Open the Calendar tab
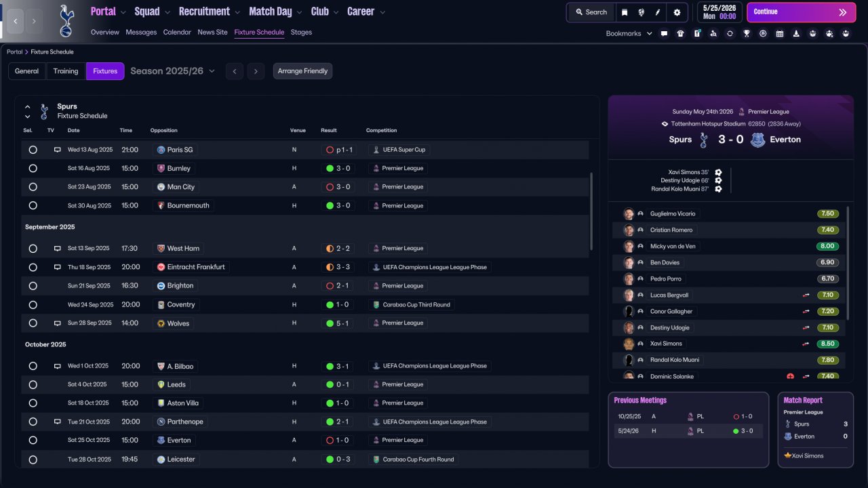The width and height of the screenshot is (868, 488). (177, 32)
